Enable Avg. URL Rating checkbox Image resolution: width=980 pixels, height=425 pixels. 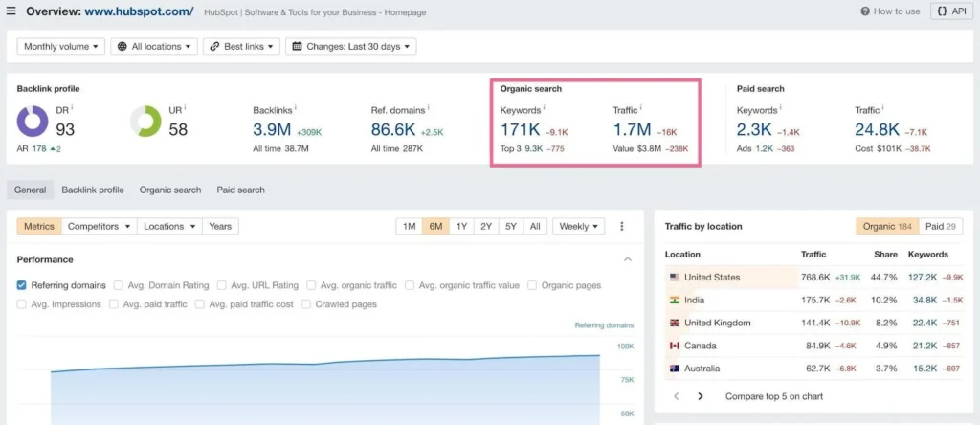(221, 285)
